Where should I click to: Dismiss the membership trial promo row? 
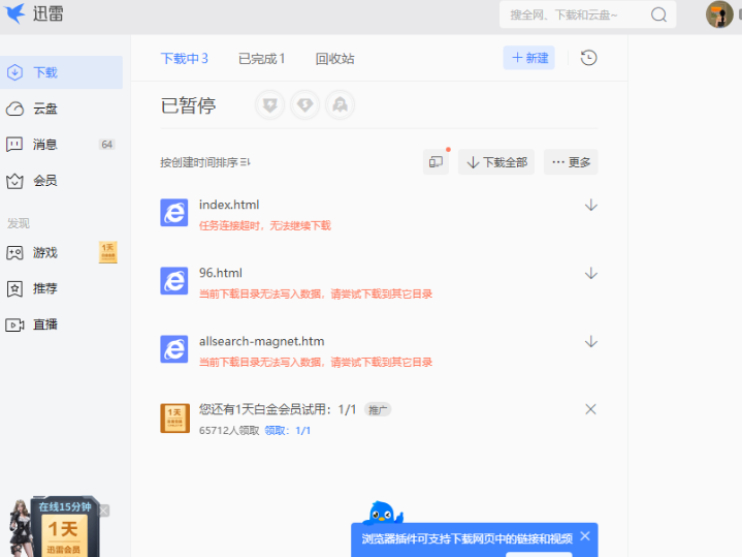click(x=591, y=409)
